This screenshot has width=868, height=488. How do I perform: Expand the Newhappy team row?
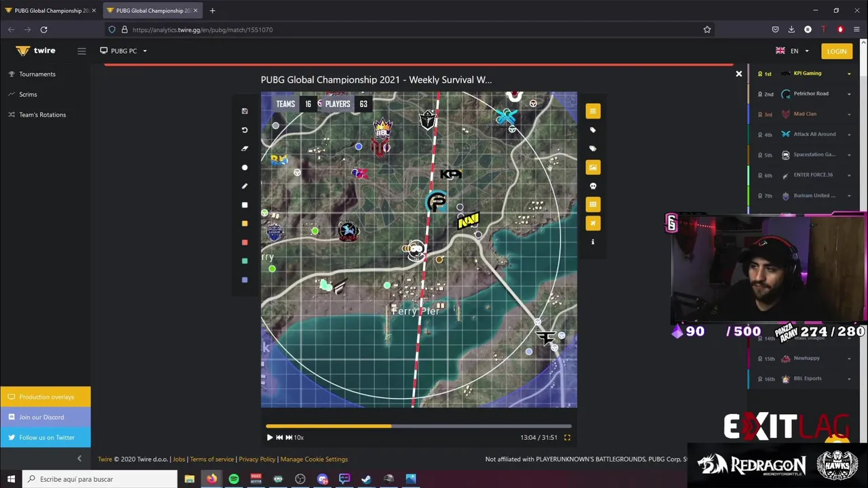coord(849,359)
